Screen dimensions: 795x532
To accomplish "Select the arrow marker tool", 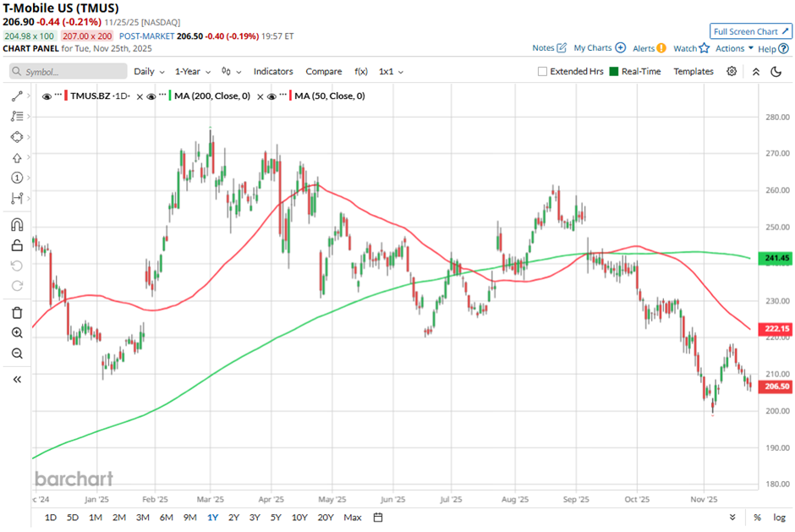I will coord(17,157).
